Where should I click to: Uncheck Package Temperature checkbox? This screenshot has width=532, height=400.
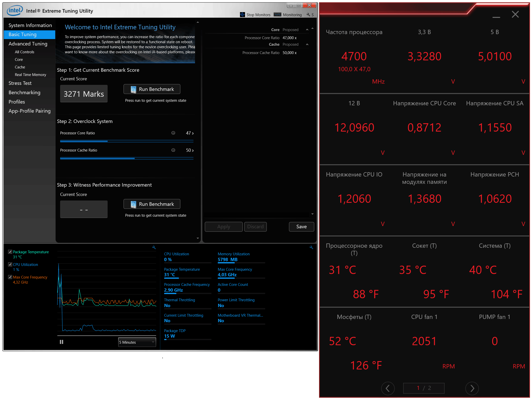10,252
